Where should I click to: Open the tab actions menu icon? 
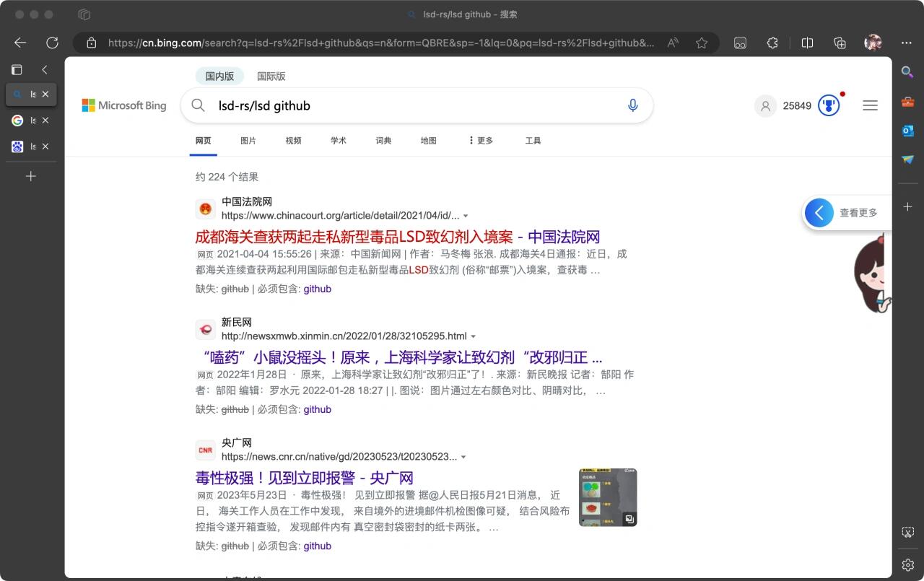[17, 69]
